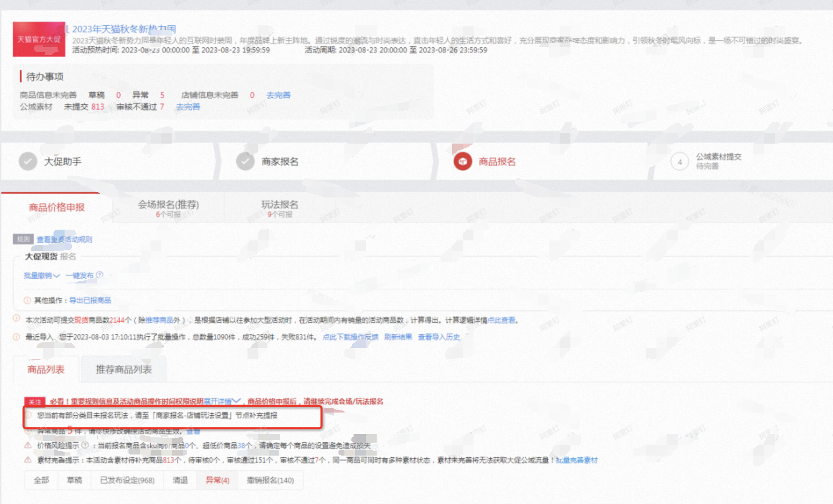The height and width of the screenshot is (504, 833).
Task: Select the 推荐商品列表 tab
Action: pyautogui.click(x=124, y=370)
